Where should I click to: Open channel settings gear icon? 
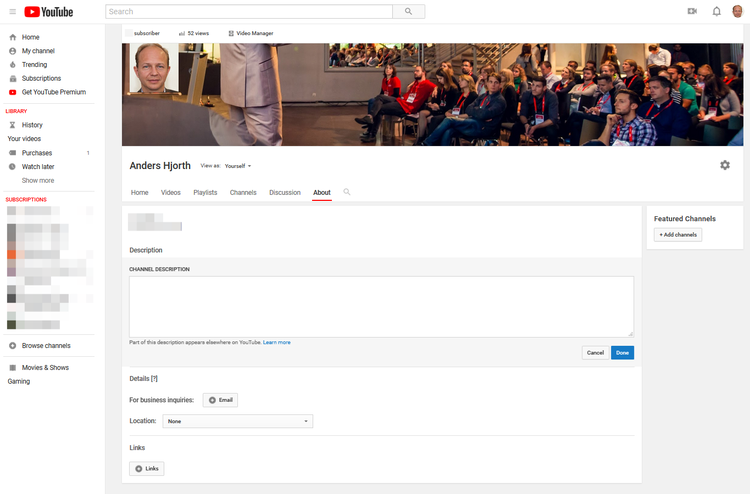click(x=725, y=165)
